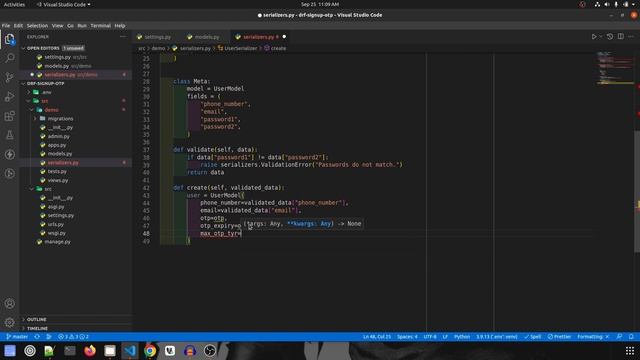640x360 pixels.
Task: Open the File menu
Action: (x=6, y=26)
